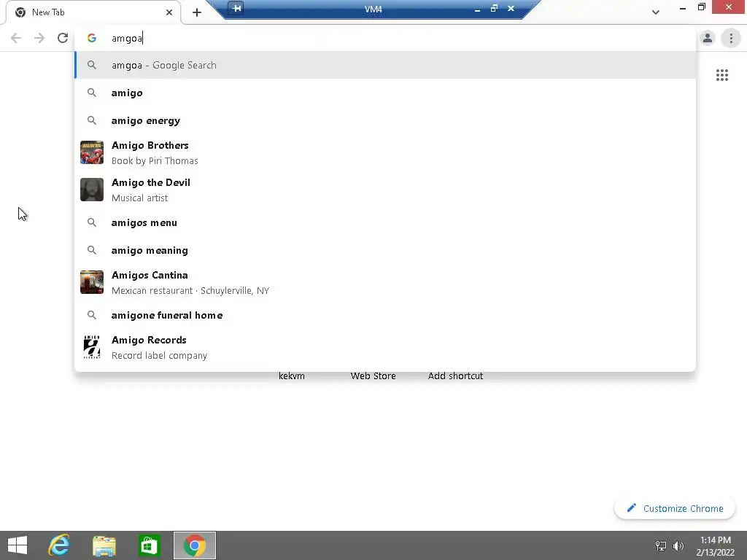747x560 pixels.
Task: Reload the page with the refresh icon
Action: (63, 38)
